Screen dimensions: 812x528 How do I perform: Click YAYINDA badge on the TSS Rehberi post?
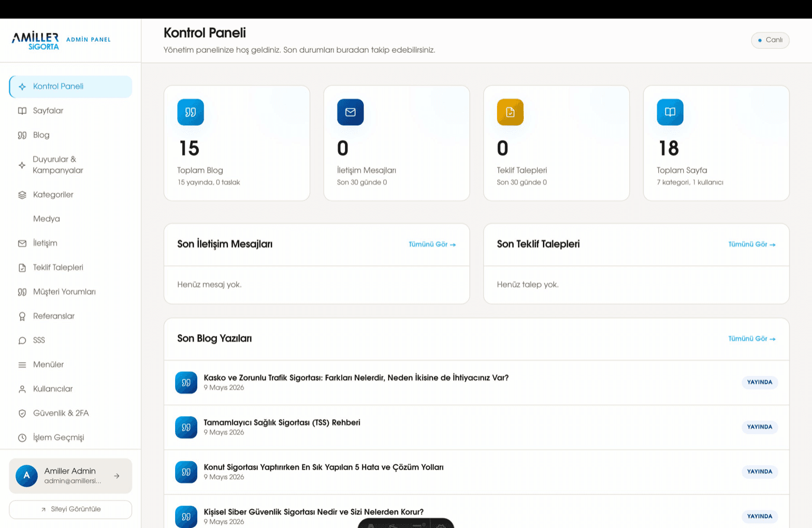760,427
